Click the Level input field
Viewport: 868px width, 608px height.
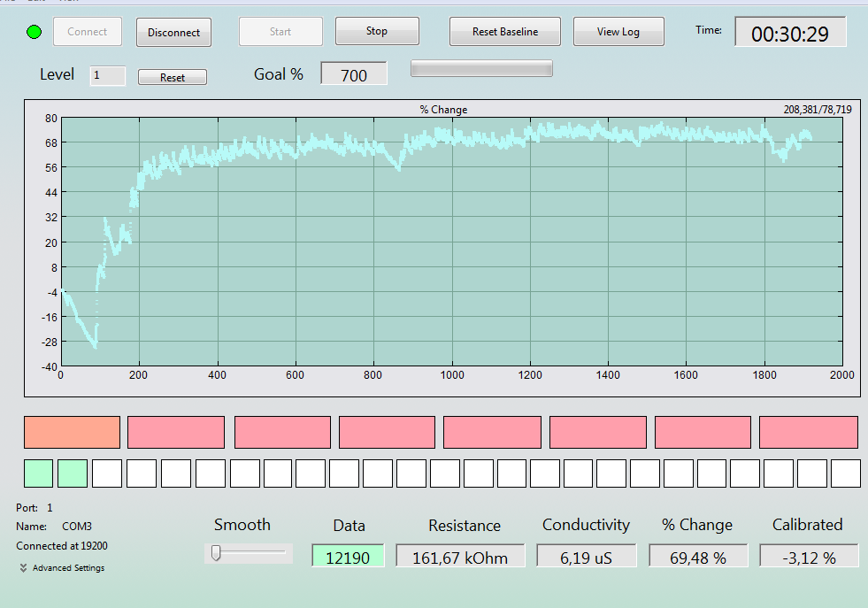[108, 76]
